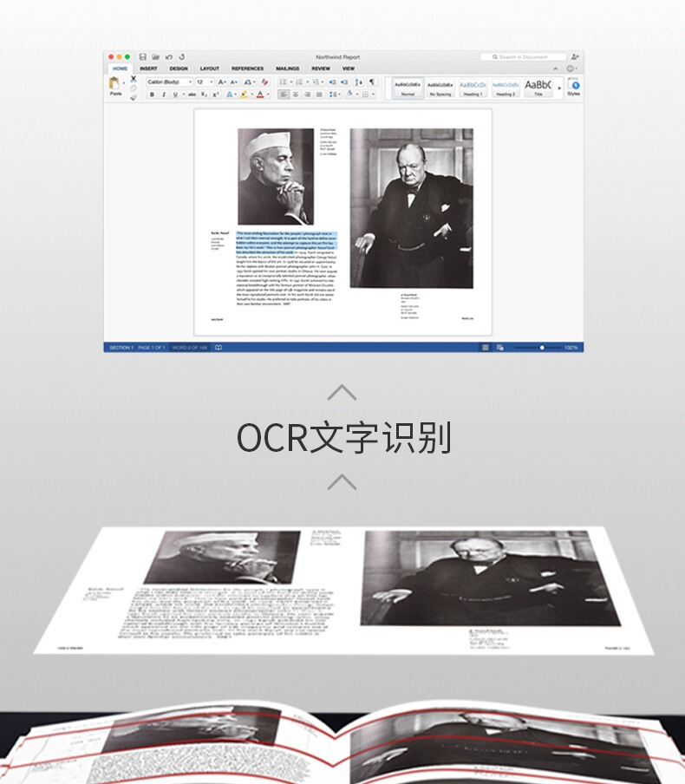Viewport: 685px width, 784px height.
Task: Click the text highlight color marker
Action: point(244,95)
